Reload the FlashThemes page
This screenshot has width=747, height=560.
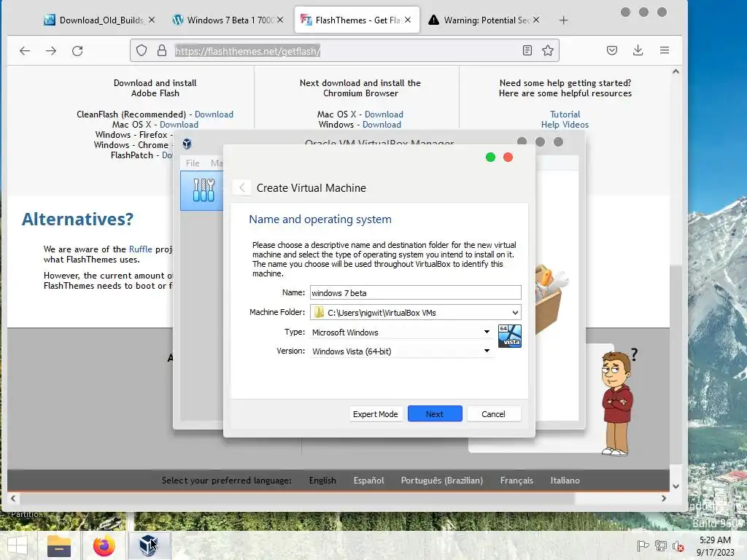pos(77,50)
